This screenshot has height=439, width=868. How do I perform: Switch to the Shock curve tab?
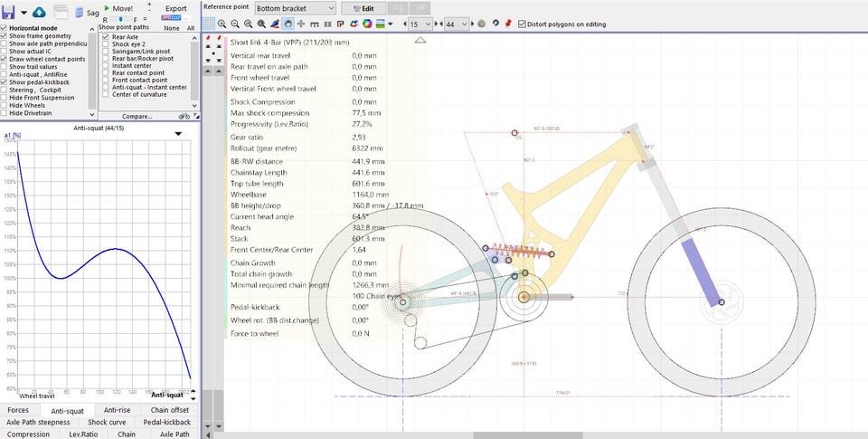(x=107, y=422)
